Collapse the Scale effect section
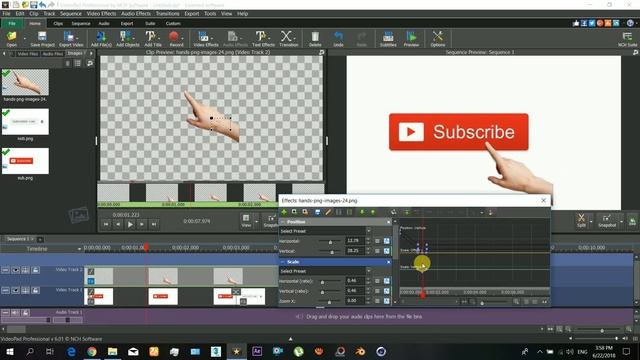Image resolution: width=640 pixels, height=360 pixels. coord(282,262)
